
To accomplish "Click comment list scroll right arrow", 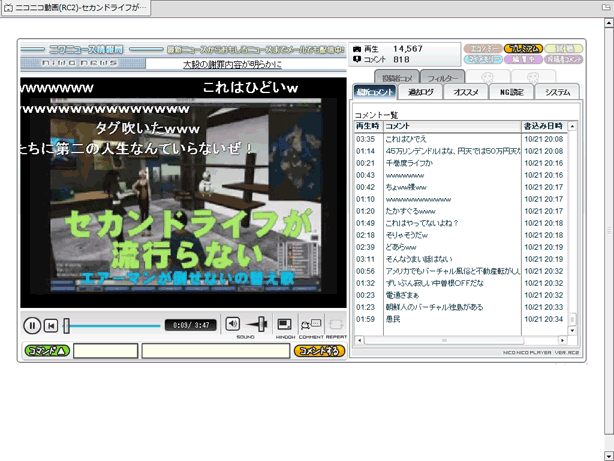I will (x=563, y=340).
